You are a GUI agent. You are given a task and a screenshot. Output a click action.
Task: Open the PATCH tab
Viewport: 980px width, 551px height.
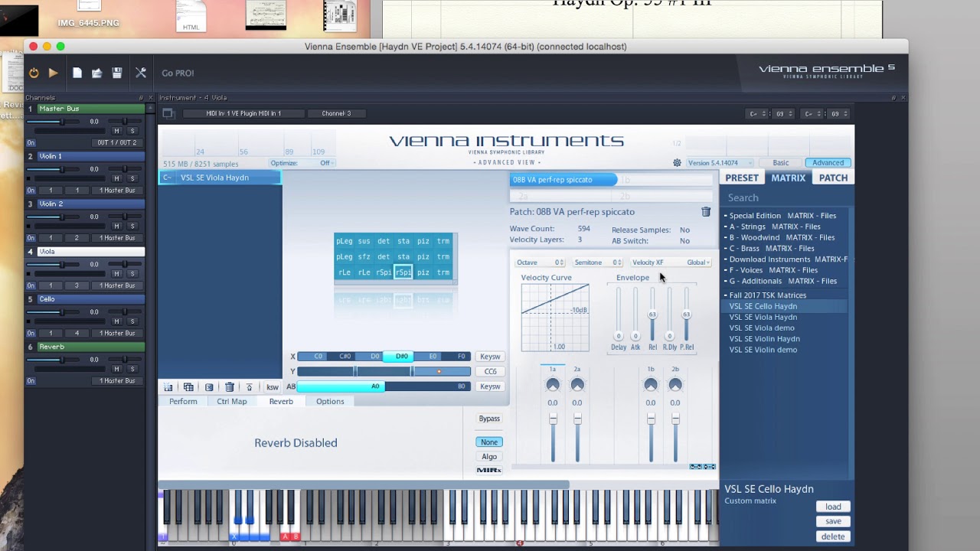[x=833, y=178]
